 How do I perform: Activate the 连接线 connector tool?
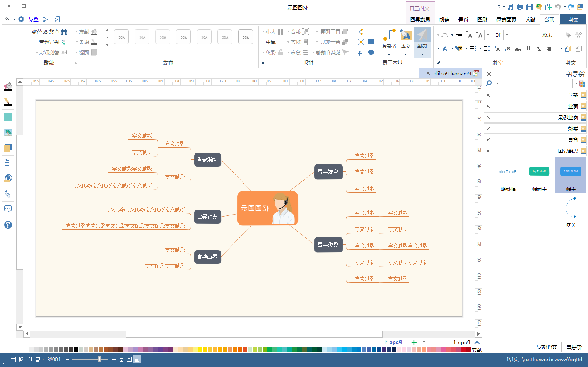[x=389, y=42]
